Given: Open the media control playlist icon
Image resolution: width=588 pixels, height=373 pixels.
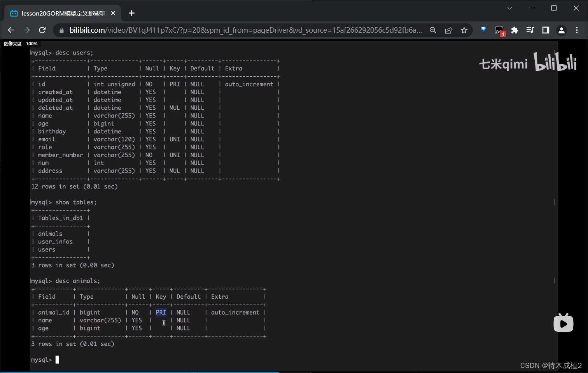Looking at the screenshot, I should (x=530, y=30).
